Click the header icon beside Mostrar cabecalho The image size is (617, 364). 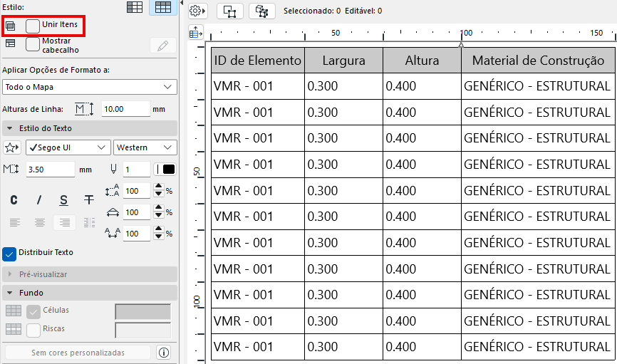click(11, 43)
